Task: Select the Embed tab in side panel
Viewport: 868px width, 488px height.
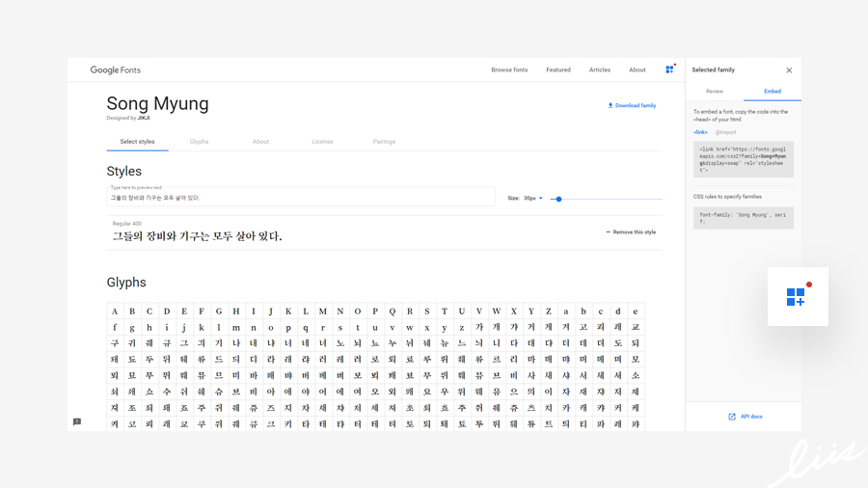Action: 773,92
